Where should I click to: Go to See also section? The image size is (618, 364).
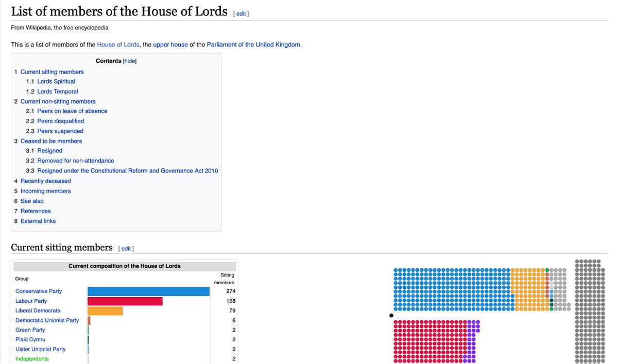32,201
